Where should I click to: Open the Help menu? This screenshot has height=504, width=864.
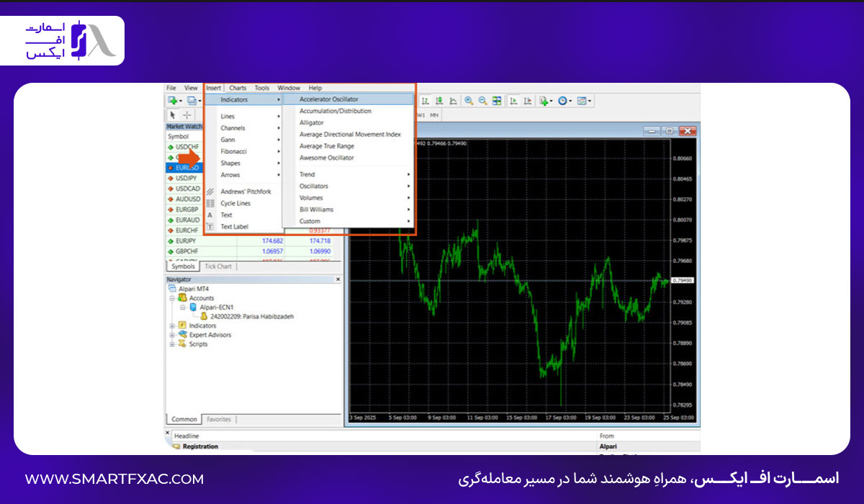coord(315,88)
